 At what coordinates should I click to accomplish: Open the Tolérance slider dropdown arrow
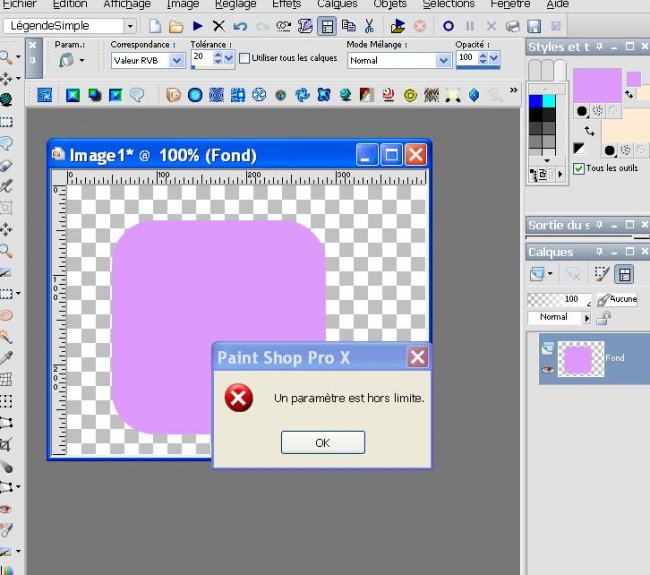[x=229, y=58]
